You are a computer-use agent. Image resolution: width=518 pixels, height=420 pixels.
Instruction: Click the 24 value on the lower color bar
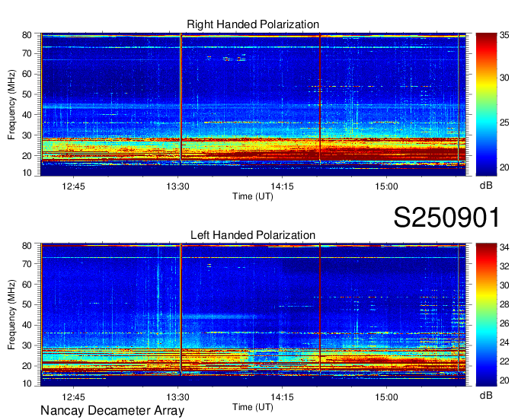(x=504, y=342)
